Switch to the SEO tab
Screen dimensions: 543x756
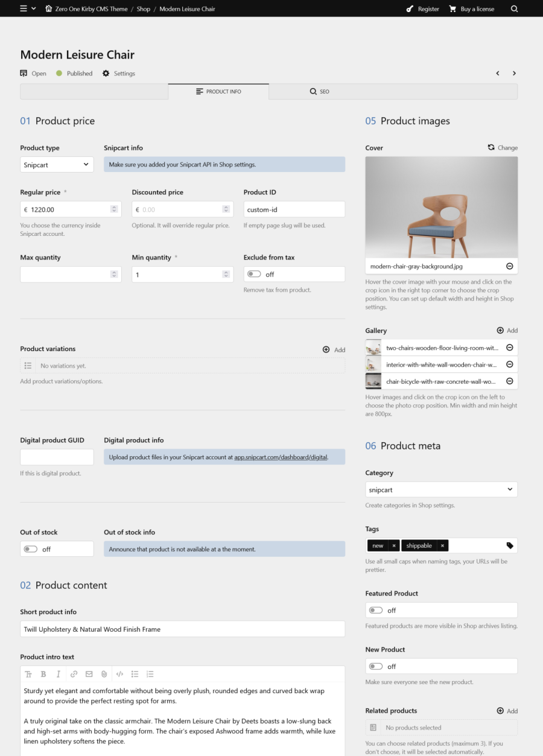click(320, 91)
